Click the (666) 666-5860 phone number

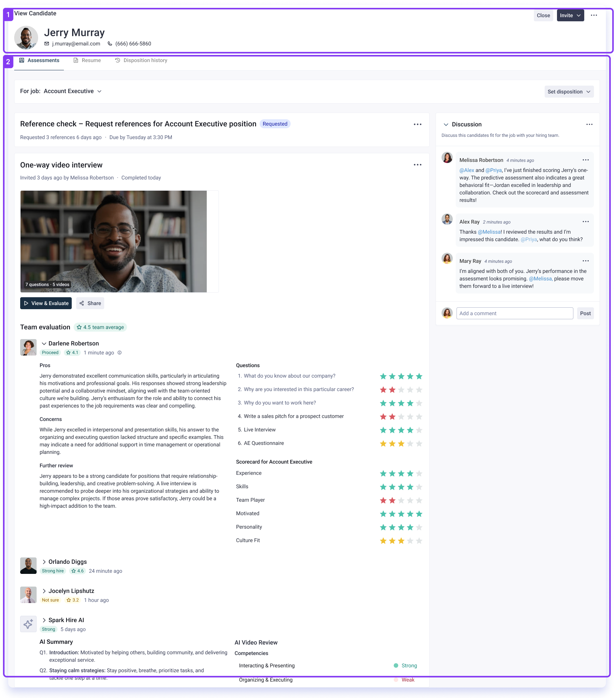point(133,44)
